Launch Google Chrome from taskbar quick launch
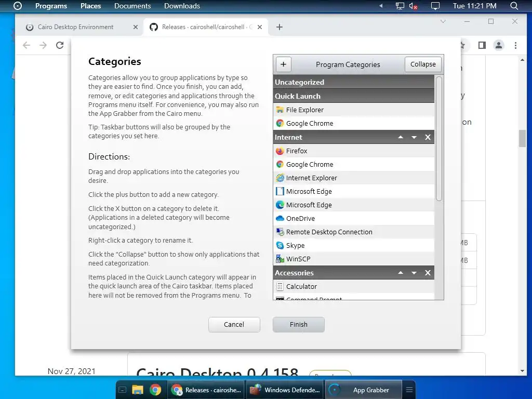The height and width of the screenshot is (399, 532). click(155, 390)
